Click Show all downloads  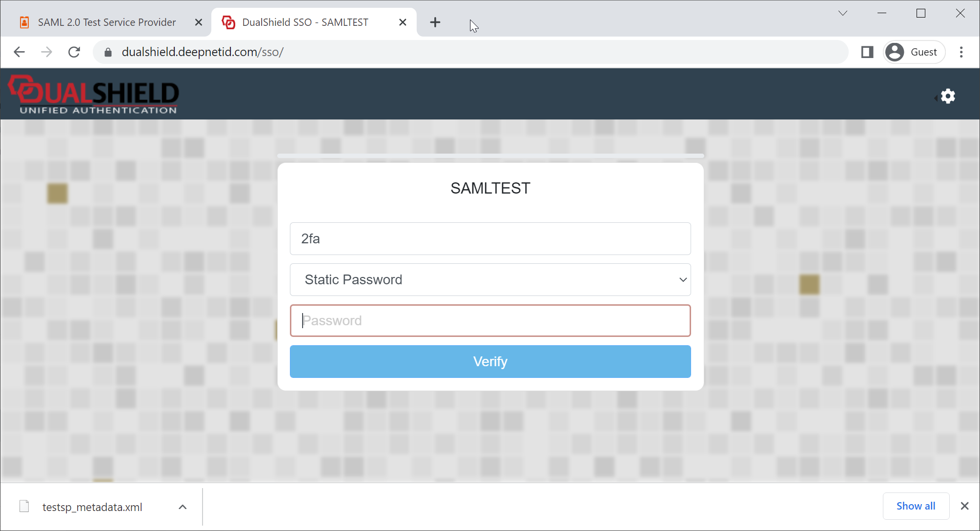[x=916, y=506]
